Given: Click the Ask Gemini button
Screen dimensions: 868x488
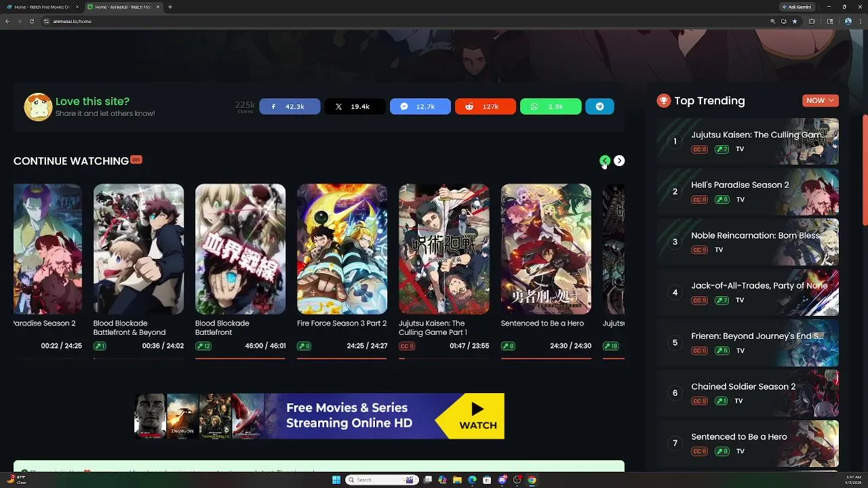Looking at the screenshot, I should pyautogui.click(x=797, y=7).
